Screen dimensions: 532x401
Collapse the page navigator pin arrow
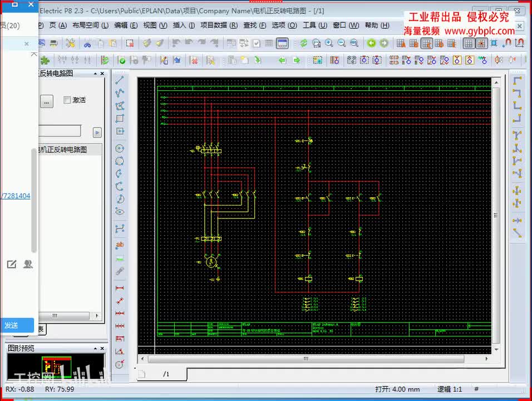click(x=95, y=74)
